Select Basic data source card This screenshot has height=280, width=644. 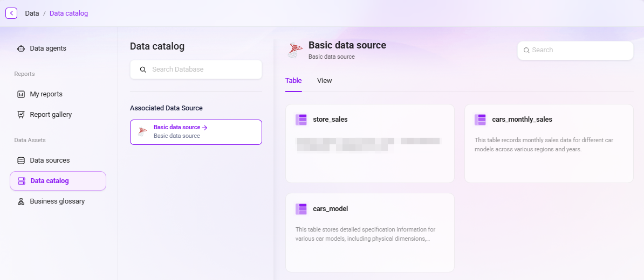coord(196,132)
